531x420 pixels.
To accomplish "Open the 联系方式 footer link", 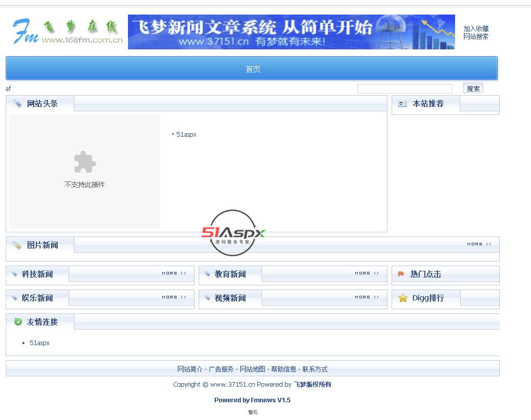I will [x=315, y=369].
